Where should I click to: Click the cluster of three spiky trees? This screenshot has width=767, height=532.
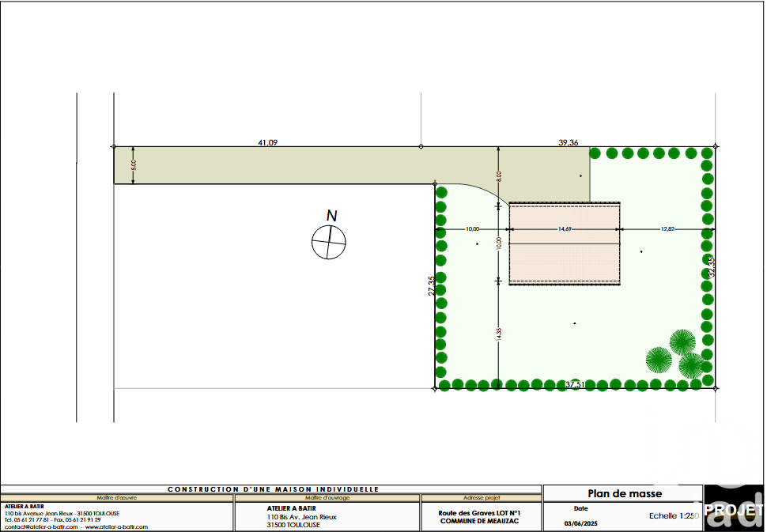[x=676, y=354]
